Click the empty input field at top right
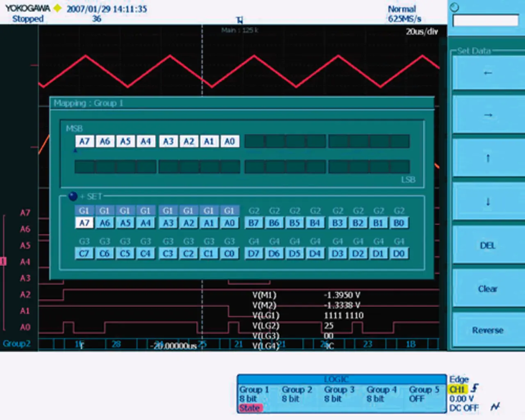 485,21
